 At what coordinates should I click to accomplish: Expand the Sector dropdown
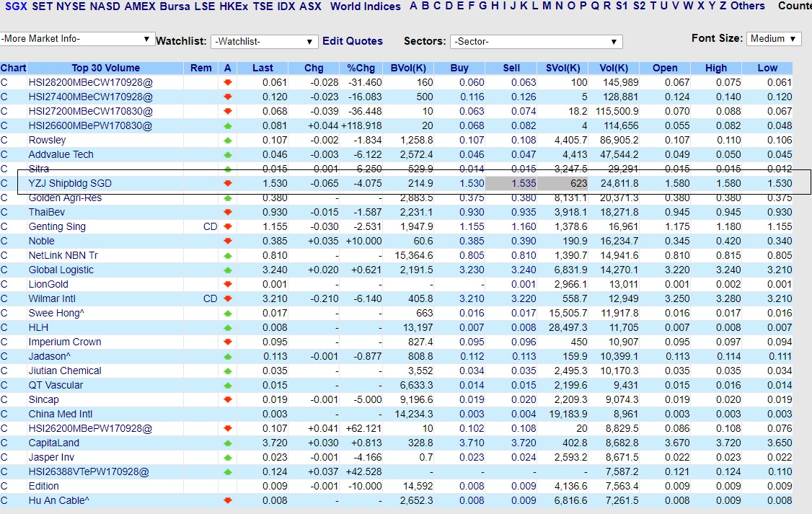[x=536, y=41]
